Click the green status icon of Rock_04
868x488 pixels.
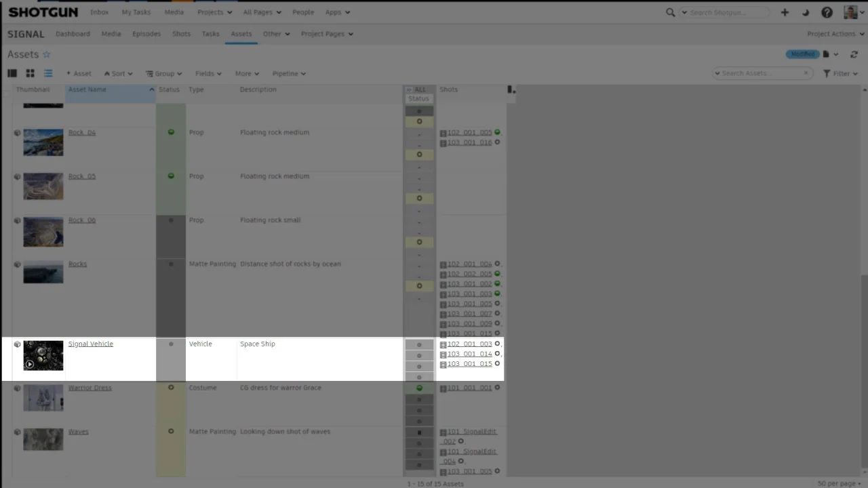click(171, 132)
